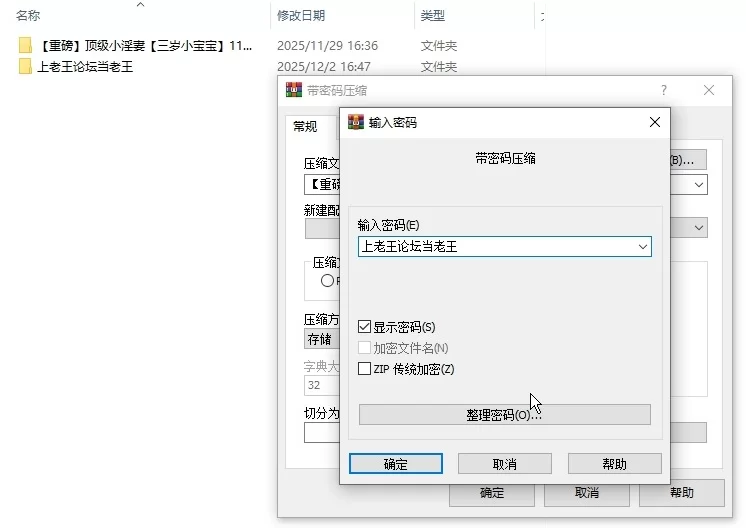Click 帮助 at bottom of 带密码压缩 window
Image resolution: width=746 pixels, height=528 pixels.
point(682,493)
